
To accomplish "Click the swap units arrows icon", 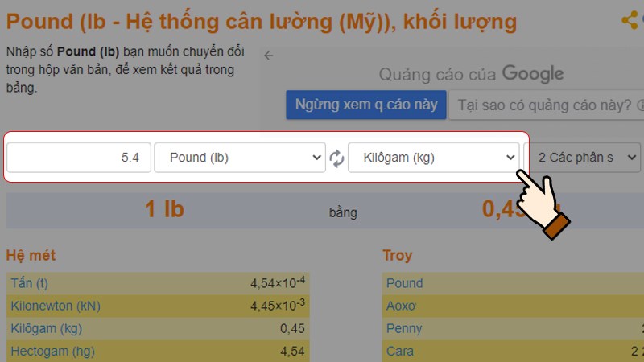I will (x=336, y=158).
